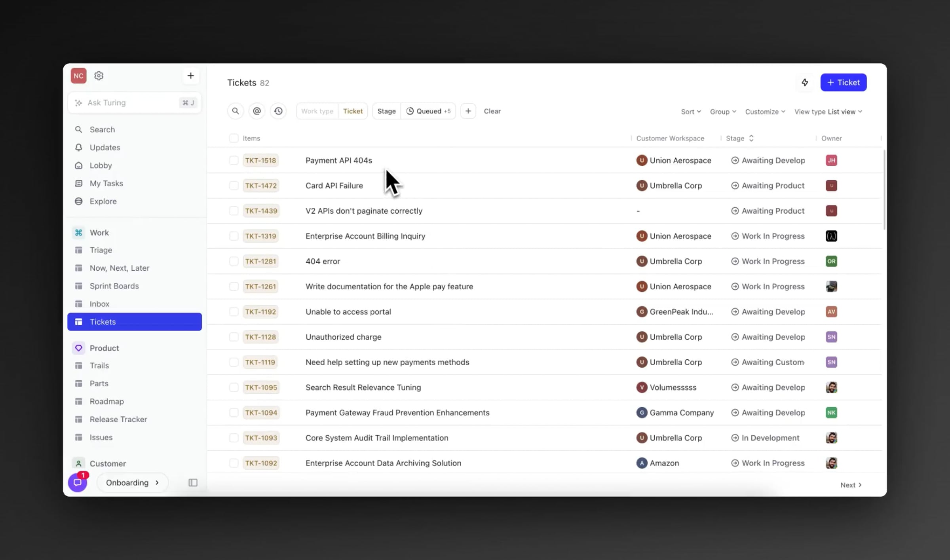Click the @ mentions filter icon
The height and width of the screenshot is (560, 950).
coord(257,111)
